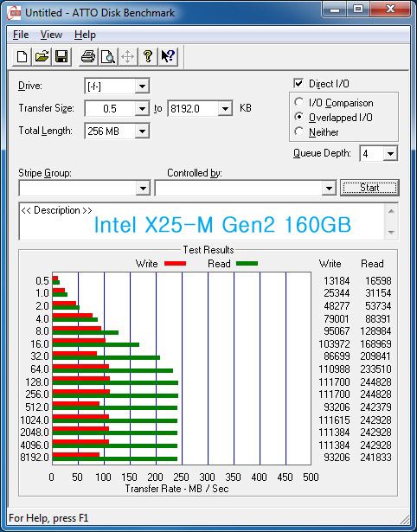Click the Read value 244828 for 128.0
The height and width of the screenshot is (532, 417).
click(375, 382)
